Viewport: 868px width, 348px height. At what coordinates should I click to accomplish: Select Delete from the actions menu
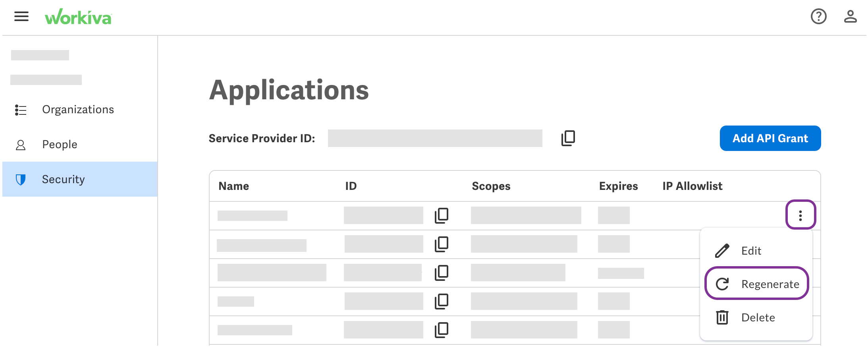coord(758,317)
